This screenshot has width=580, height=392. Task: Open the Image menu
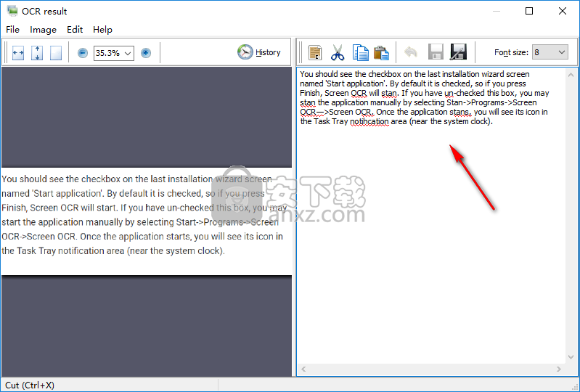pyautogui.click(x=43, y=30)
